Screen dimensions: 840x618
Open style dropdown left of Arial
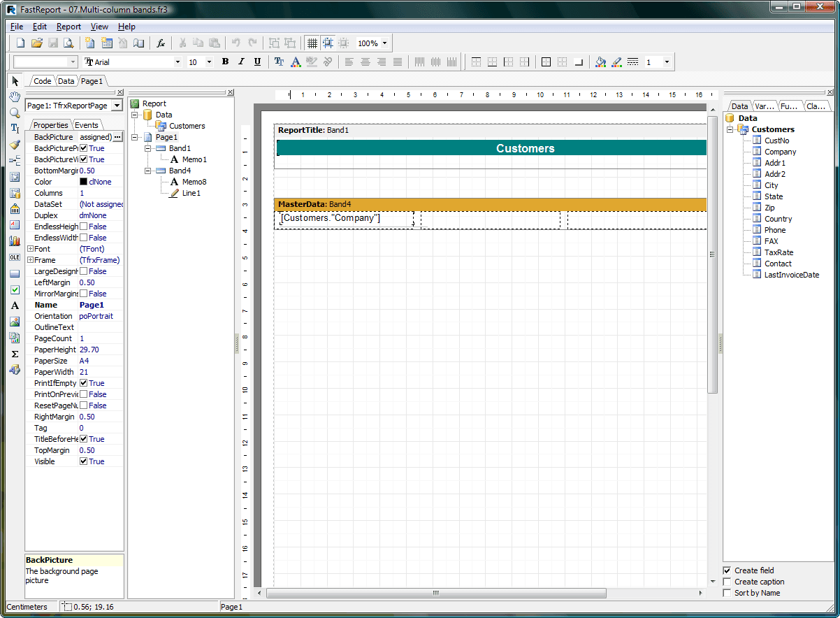[x=73, y=62]
